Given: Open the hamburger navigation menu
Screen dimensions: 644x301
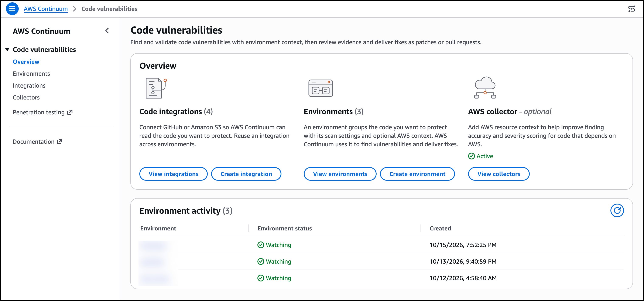Looking at the screenshot, I should pyautogui.click(x=12, y=9).
